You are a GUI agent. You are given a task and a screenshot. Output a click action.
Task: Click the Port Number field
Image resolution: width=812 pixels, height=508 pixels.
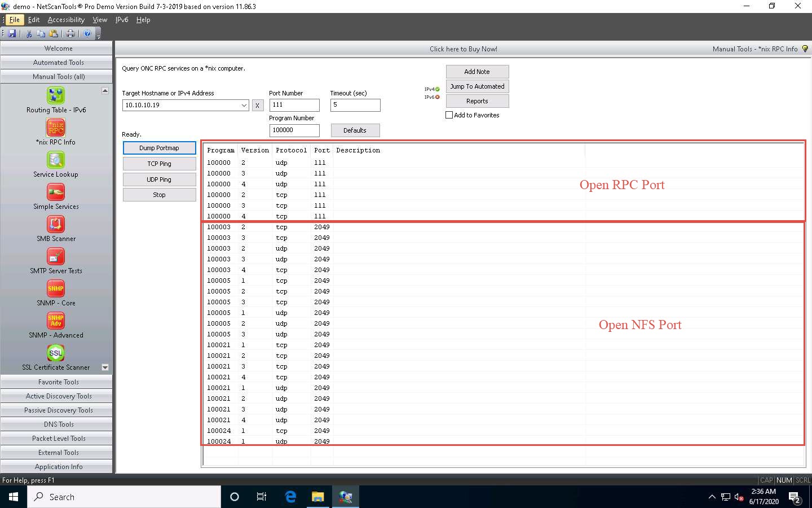[x=294, y=105]
